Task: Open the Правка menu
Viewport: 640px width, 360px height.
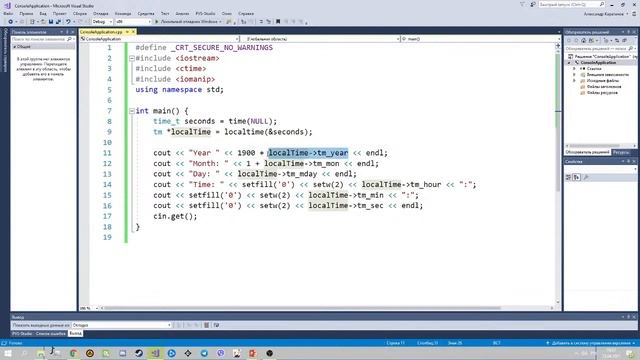Action: (26, 13)
